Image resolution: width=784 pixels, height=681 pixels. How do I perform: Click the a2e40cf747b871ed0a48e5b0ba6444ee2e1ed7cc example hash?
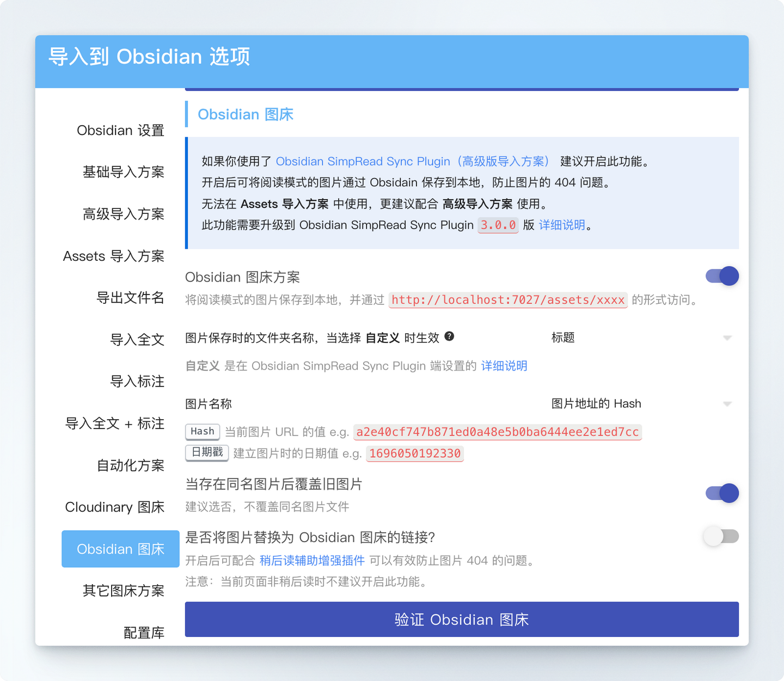click(x=498, y=432)
